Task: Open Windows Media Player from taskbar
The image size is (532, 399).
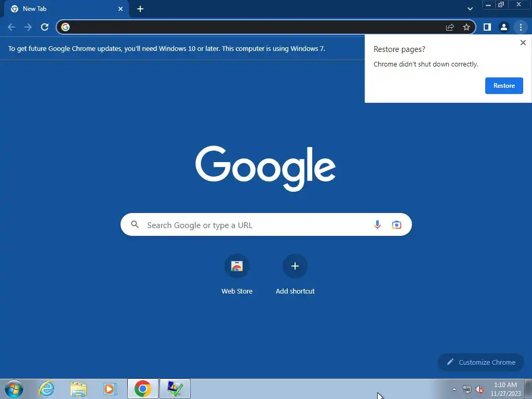Action: click(110, 389)
